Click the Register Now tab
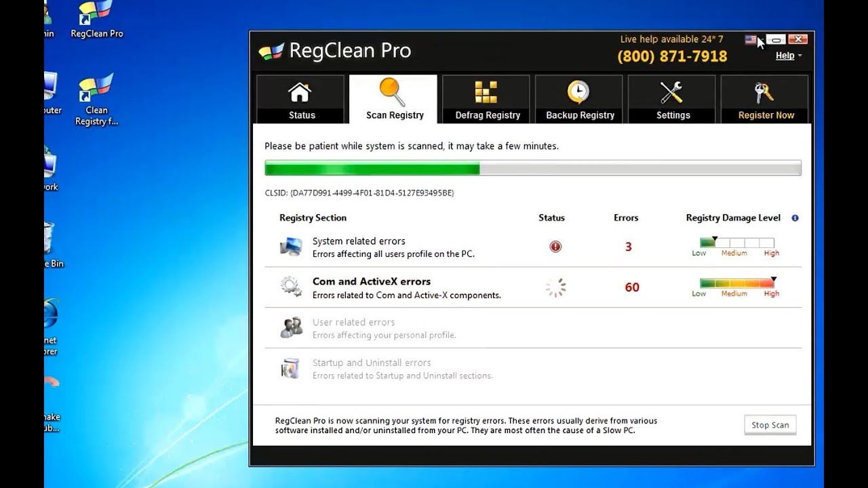This screenshot has width=868, height=488. [765, 99]
